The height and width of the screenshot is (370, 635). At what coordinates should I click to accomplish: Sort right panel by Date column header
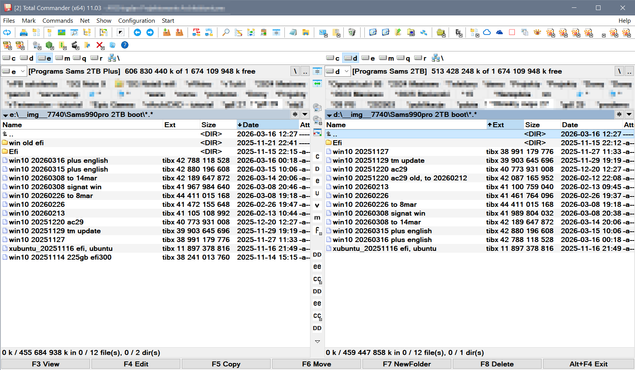[591, 125]
